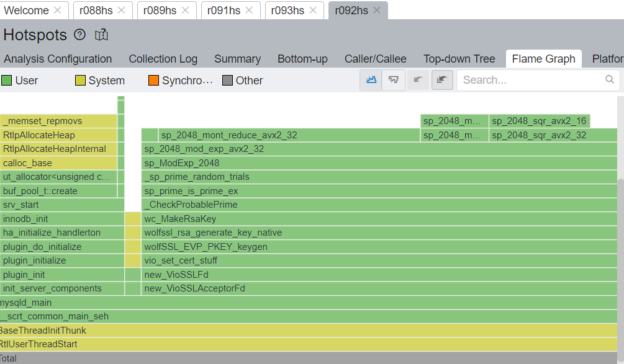Select the flame graph view icon
This screenshot has width=624, height=364.
click(371, 80)
